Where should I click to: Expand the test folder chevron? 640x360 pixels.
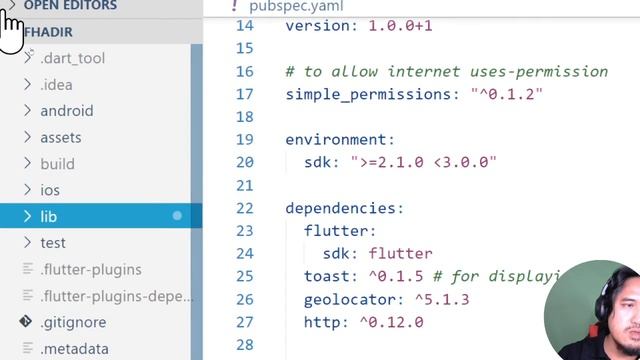click(27, 242)
